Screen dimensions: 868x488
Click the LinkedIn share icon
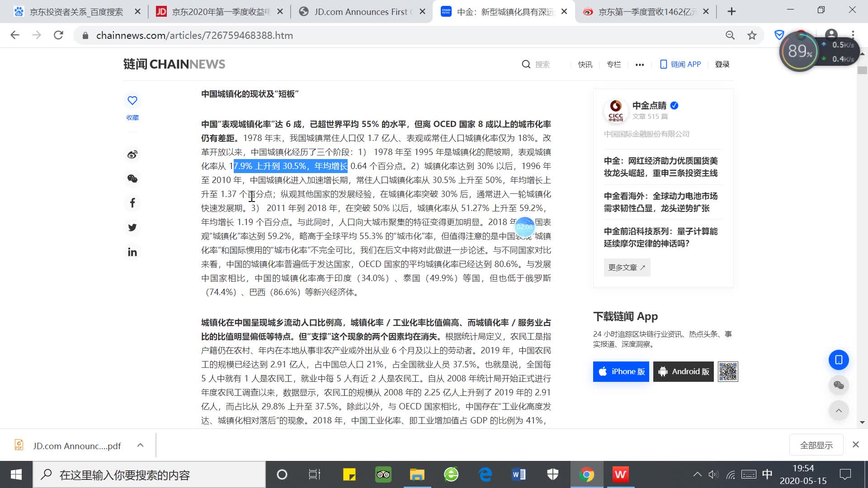tap(132, 251)
